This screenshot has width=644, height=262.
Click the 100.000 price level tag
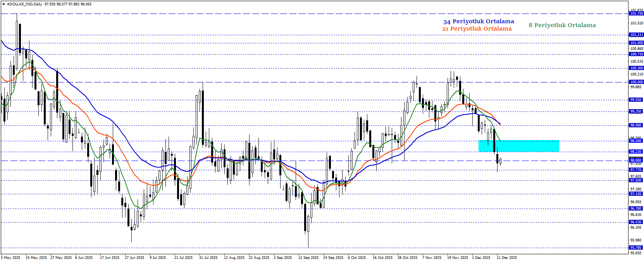point(636,82)
